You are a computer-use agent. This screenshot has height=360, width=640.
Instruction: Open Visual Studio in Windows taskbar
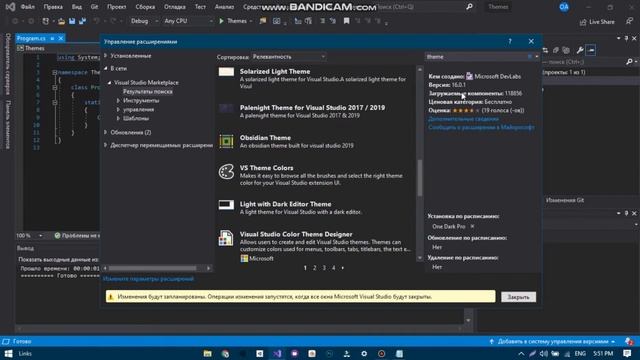click(277, 353)
